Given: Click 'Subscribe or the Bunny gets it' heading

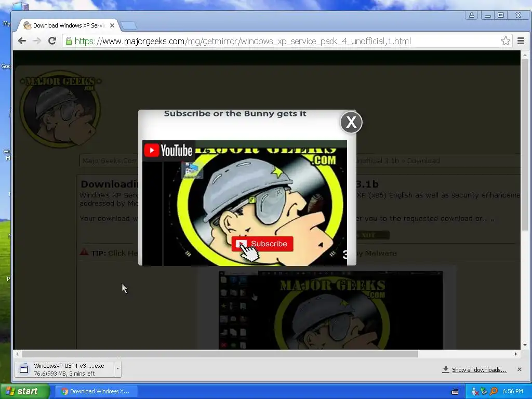Looking at the screenshot, I should pos(235,114).
